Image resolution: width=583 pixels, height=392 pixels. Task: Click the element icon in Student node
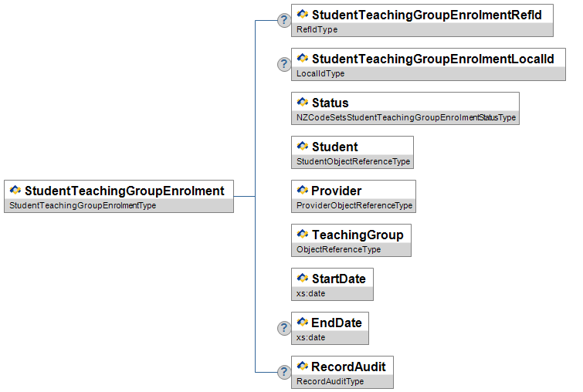303,147
